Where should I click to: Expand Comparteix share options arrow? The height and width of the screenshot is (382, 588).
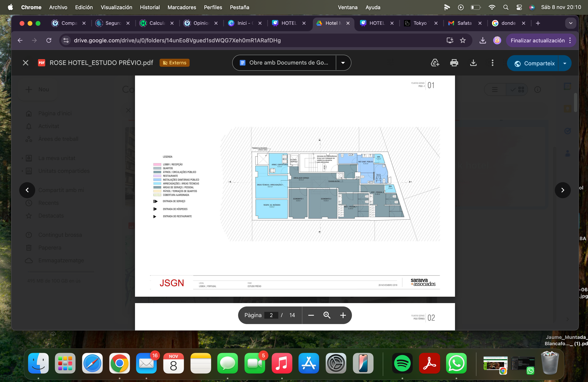pyautogui.click(x=565, y=63)
